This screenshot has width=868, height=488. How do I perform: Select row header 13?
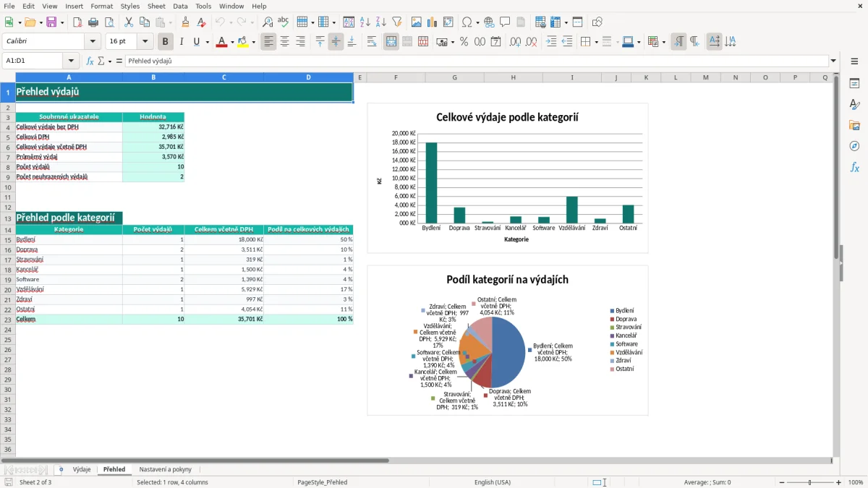8,218
